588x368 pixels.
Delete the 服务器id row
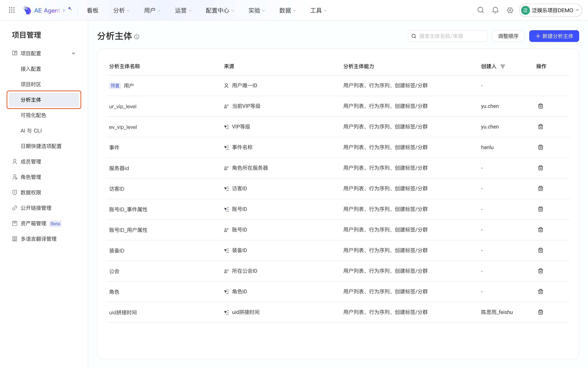(x=540, y=168)
